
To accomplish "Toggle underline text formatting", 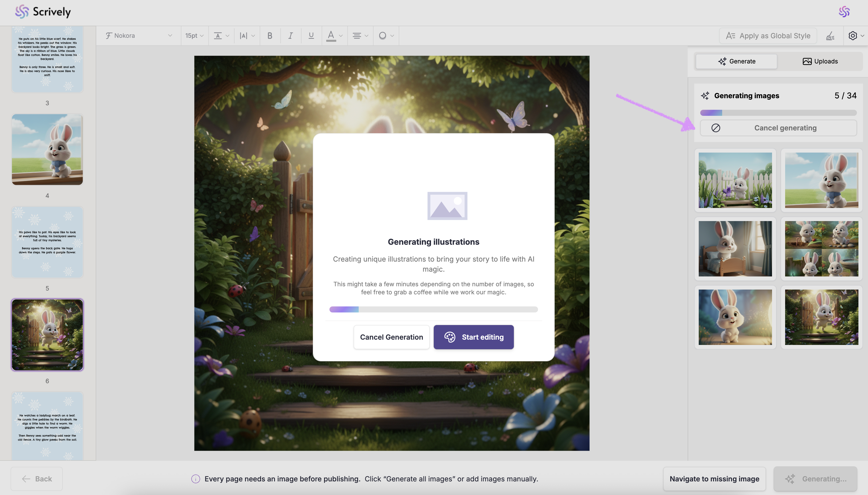I will click(311, 36).
